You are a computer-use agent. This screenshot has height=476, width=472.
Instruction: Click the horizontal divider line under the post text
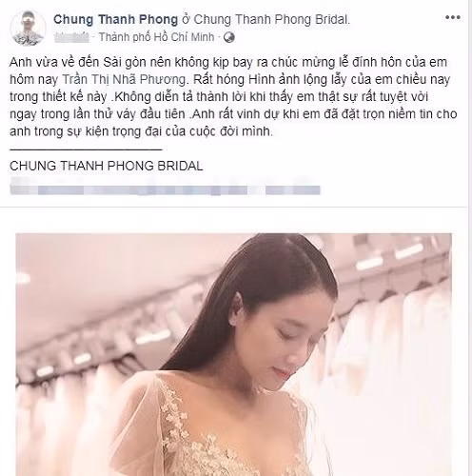(x=86, y=149)
